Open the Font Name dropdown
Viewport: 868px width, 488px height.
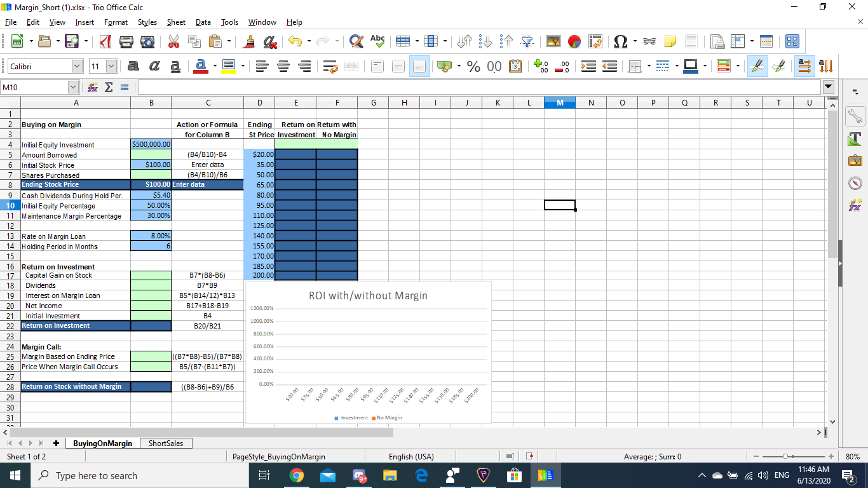78,66
